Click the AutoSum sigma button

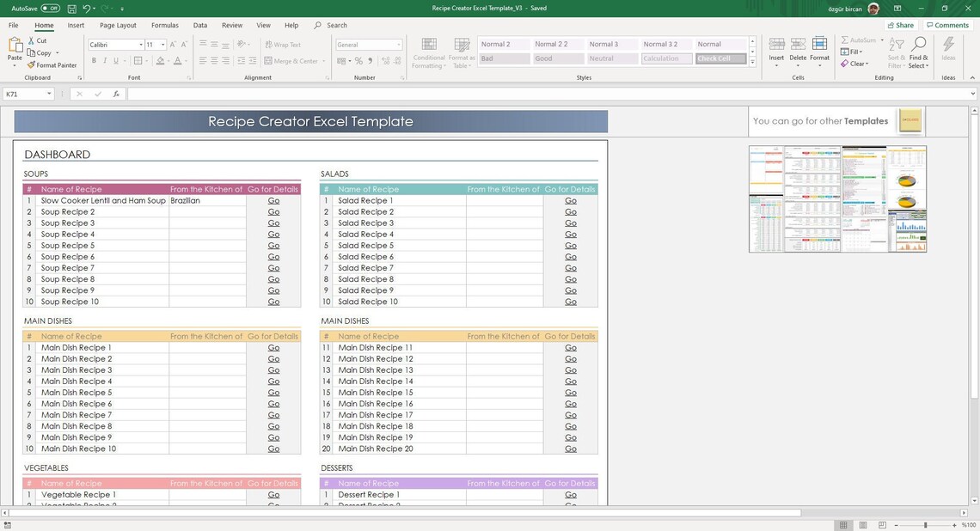(859, 40)
